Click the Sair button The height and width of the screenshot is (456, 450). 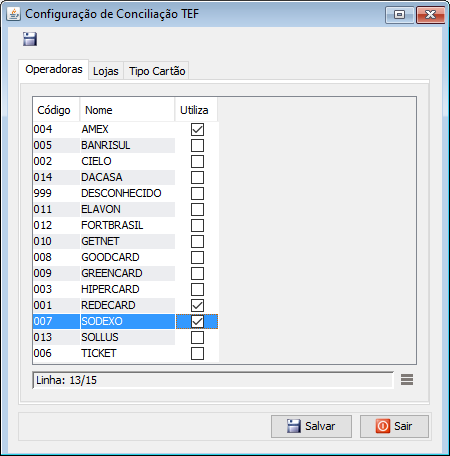394,426
